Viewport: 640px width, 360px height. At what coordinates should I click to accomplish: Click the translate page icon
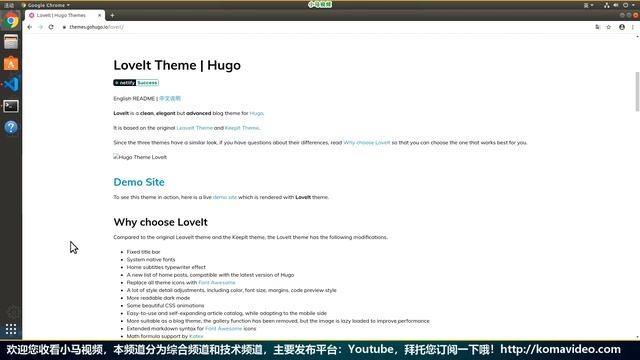(598, 27)
